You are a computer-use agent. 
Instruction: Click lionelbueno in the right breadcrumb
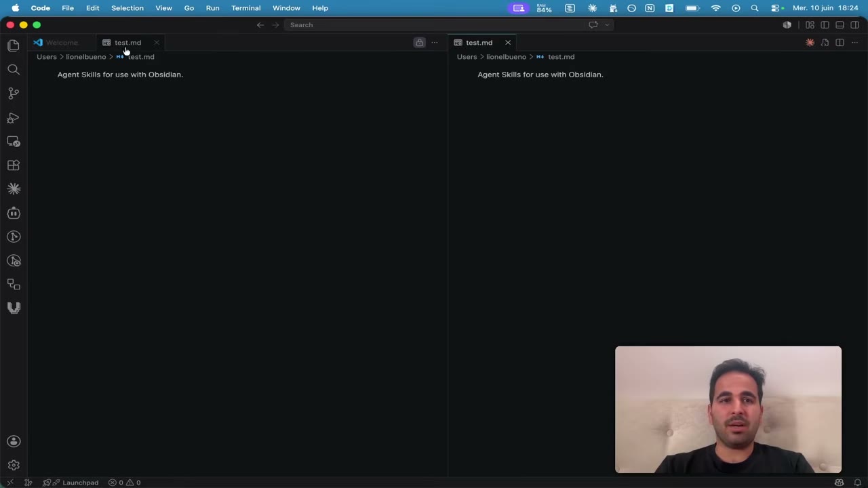[507, 57]
